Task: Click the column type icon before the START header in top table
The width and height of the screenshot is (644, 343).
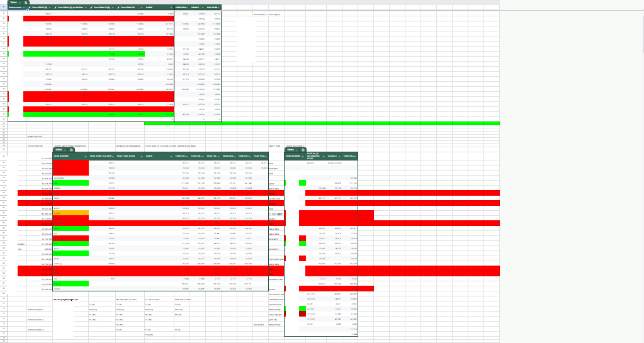Action: 30,8
